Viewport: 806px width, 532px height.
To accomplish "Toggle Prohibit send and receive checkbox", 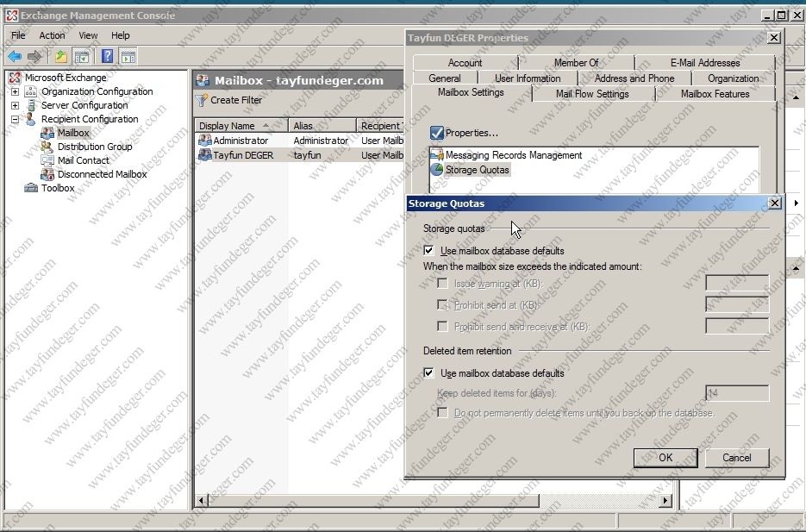I will tap(442, 327).
